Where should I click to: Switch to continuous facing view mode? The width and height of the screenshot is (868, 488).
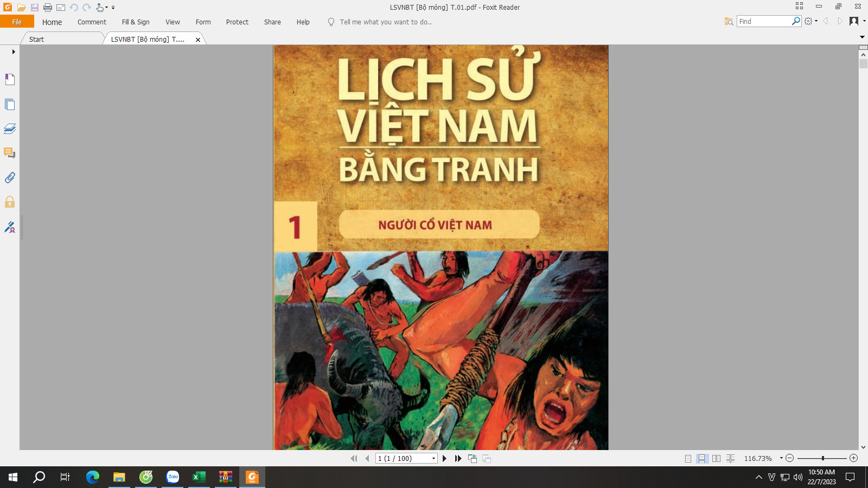[730, 459]
